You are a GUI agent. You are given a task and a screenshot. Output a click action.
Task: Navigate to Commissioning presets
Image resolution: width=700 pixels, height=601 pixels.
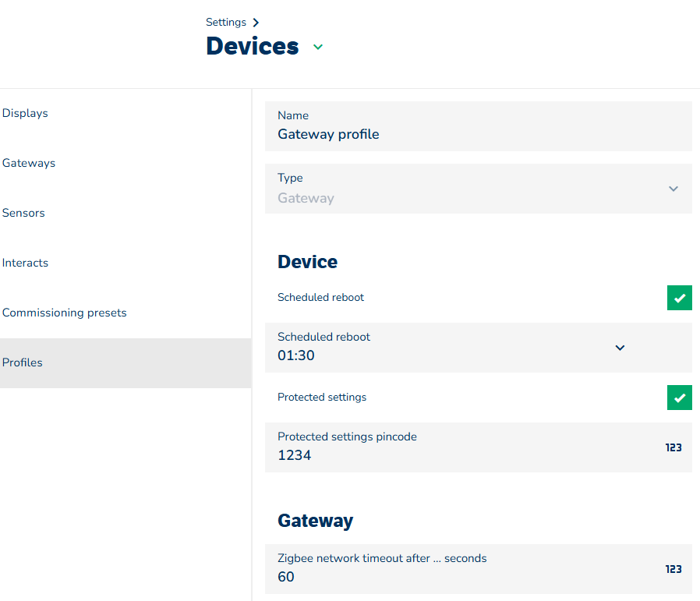tap(64, 313)
